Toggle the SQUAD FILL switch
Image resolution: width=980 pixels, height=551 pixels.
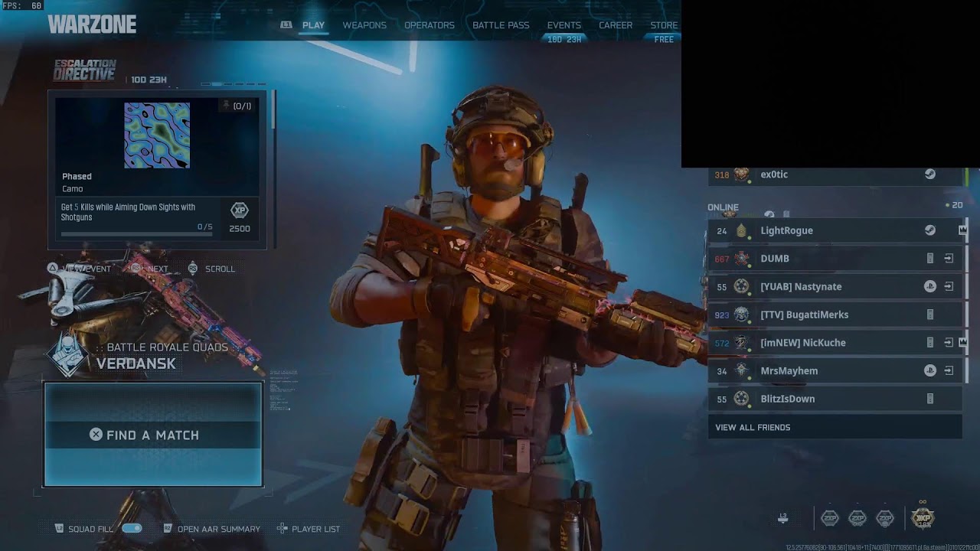(x=132, y=529)
